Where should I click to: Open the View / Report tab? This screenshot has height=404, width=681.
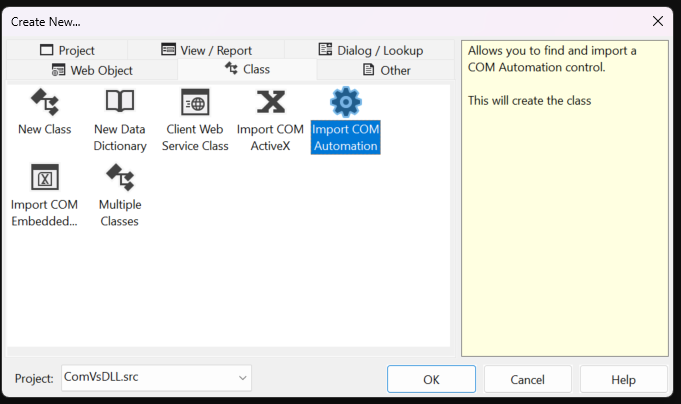pos(206,50)
